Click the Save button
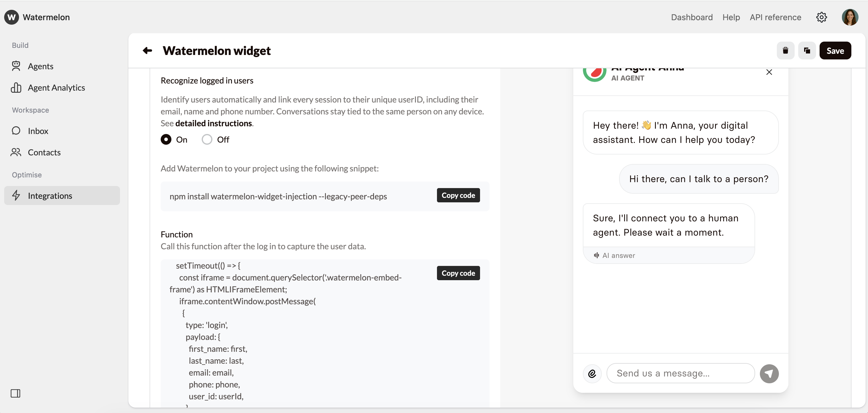 (x=835, y=51)
